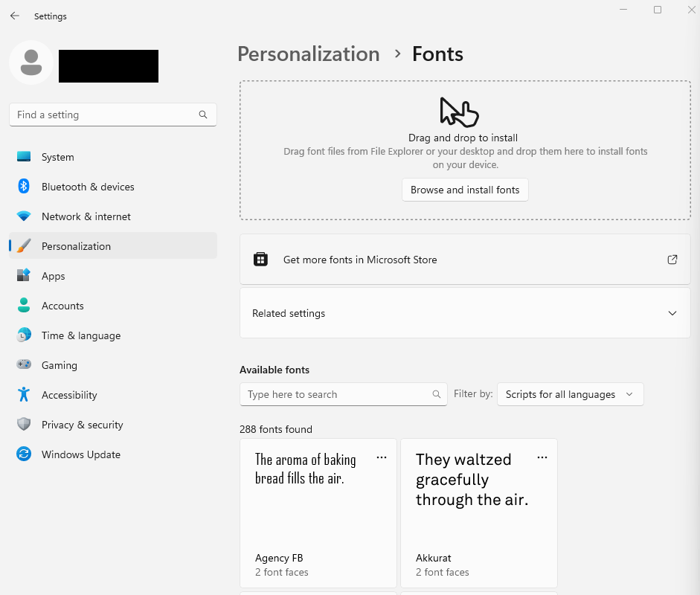Click the external link arrow on the Store row
Viewport: 700px width, 595px height.
pyautogui.click(x=672, y=259)
